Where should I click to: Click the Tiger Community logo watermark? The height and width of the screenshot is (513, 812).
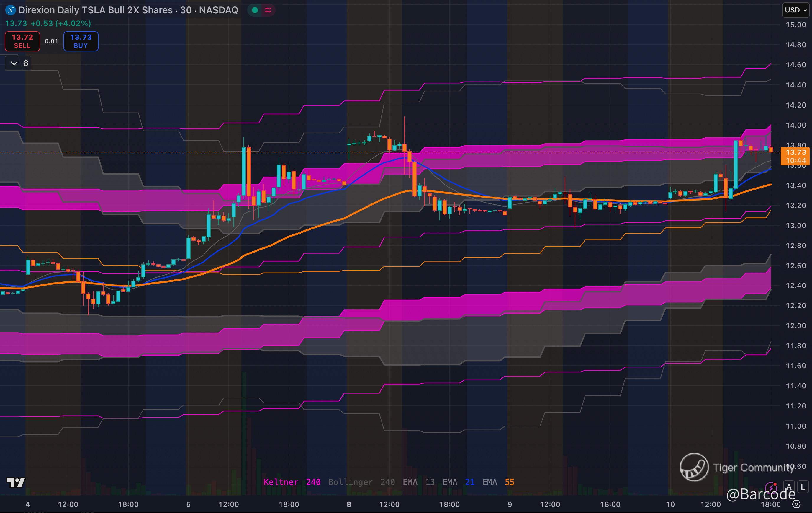[x=694, y=467]
